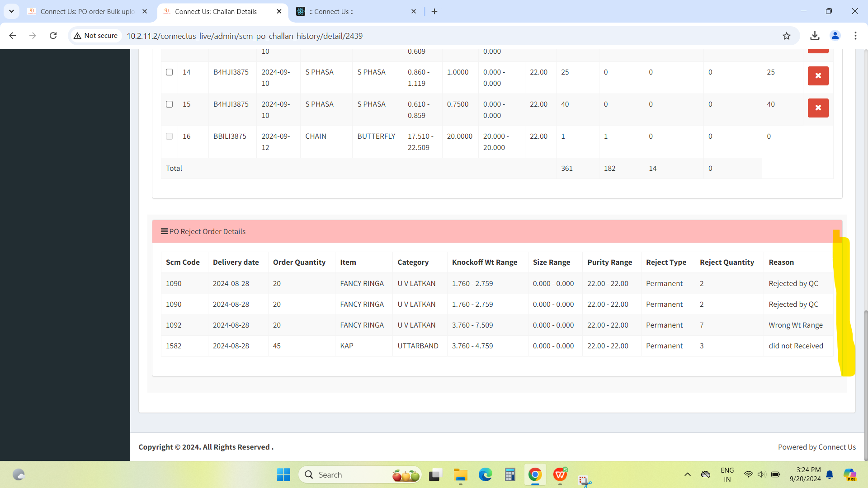
Task: Open the clock showing 3:24 PM
Action: 805,474
